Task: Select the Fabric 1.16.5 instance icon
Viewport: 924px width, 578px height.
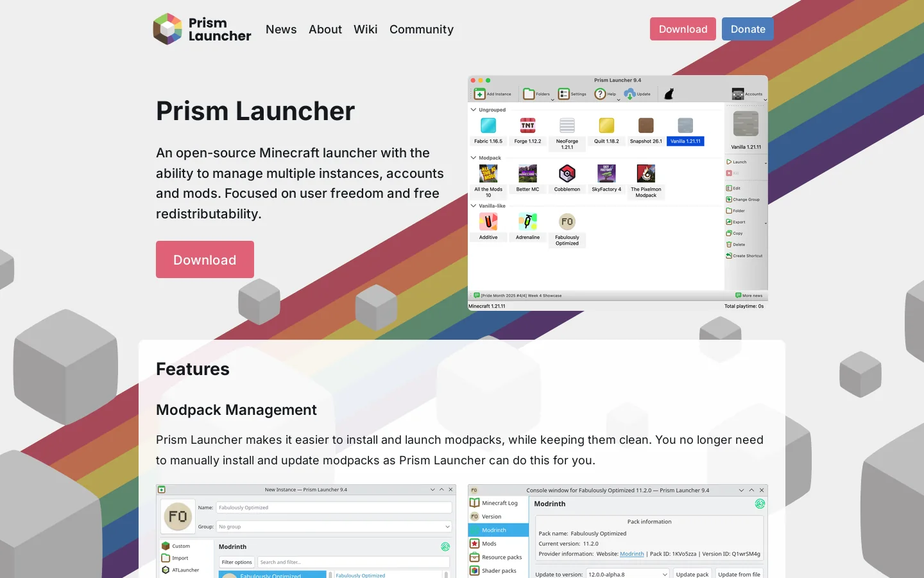Action: (488, 125)
